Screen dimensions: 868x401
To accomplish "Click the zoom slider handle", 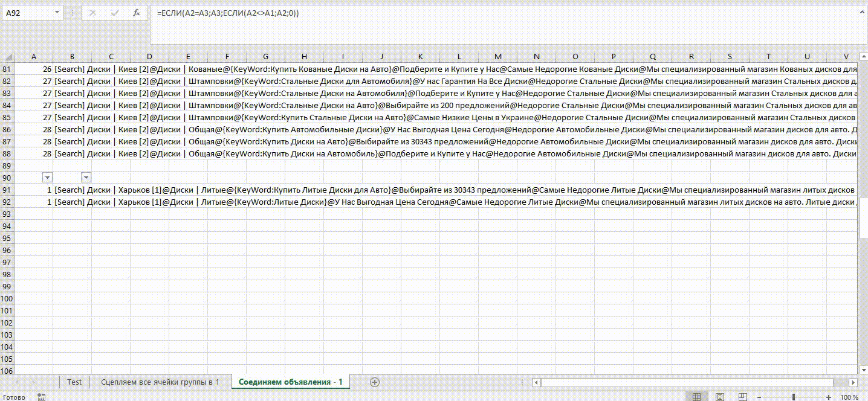I will (x=793, y=397).
